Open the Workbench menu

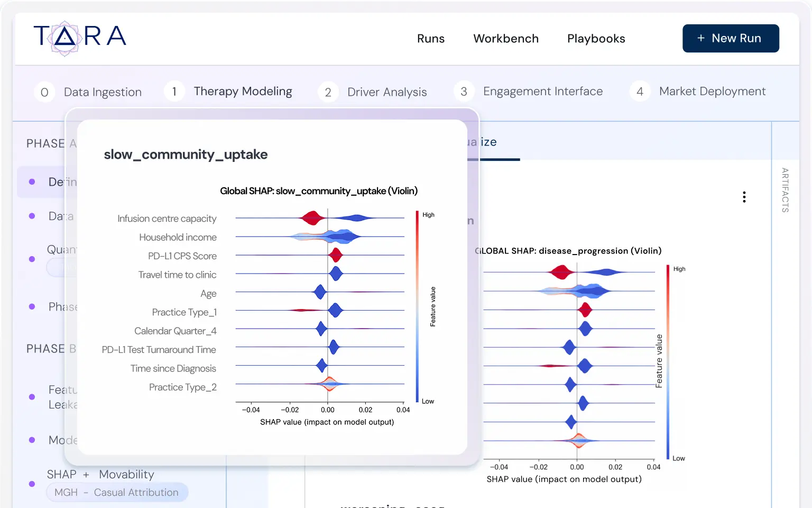(x=506, y=39)
